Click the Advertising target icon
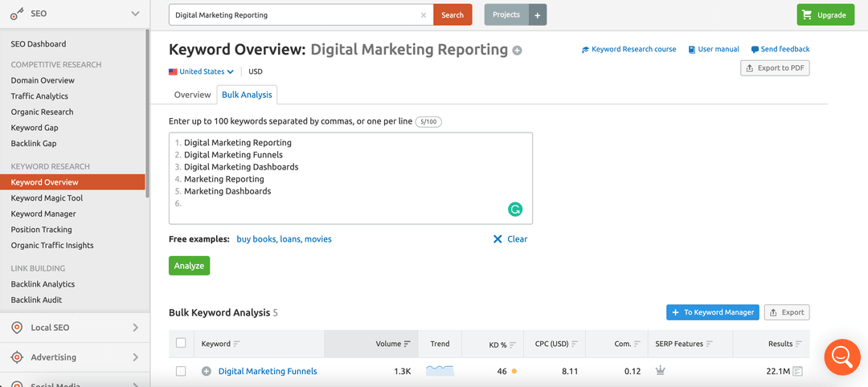This screenshot has height=387, width=868. 17,357
